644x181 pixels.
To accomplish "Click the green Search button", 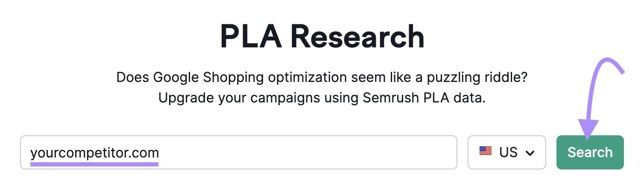I will (590, 152).
